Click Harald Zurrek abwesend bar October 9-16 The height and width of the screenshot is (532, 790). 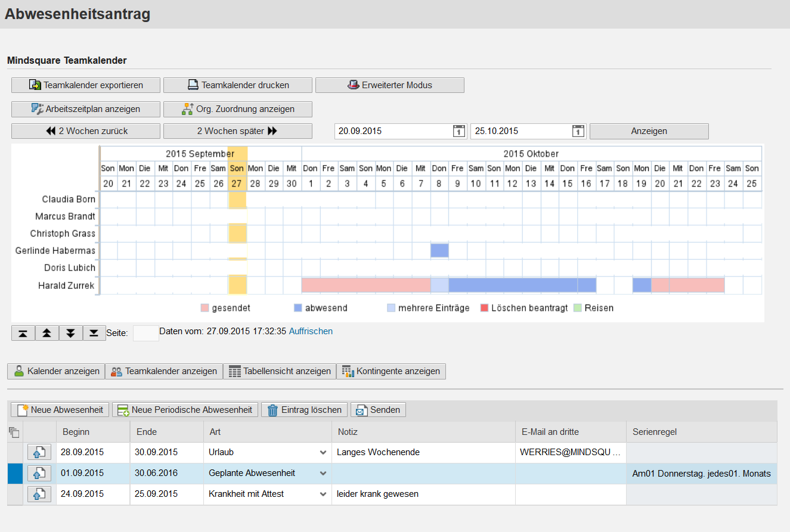coord(522,285)
